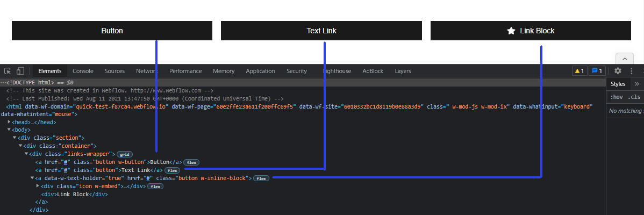Expand the head element node

click(9, 122)
